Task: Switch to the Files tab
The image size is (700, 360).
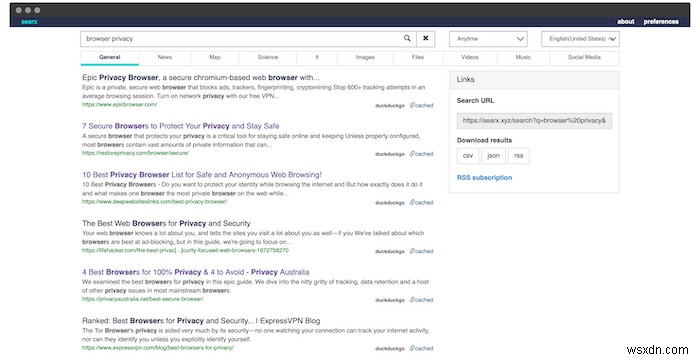Action: tap(418, 58)
